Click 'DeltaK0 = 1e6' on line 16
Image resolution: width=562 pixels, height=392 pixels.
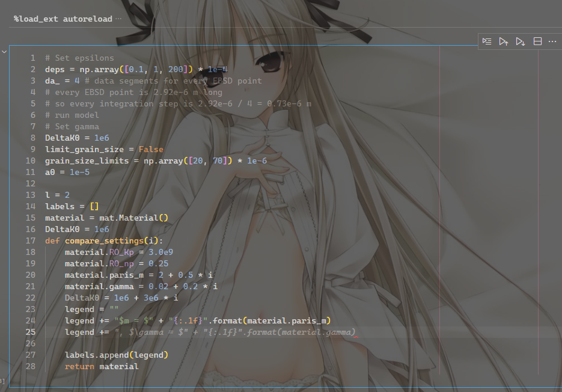pos(77,229)
